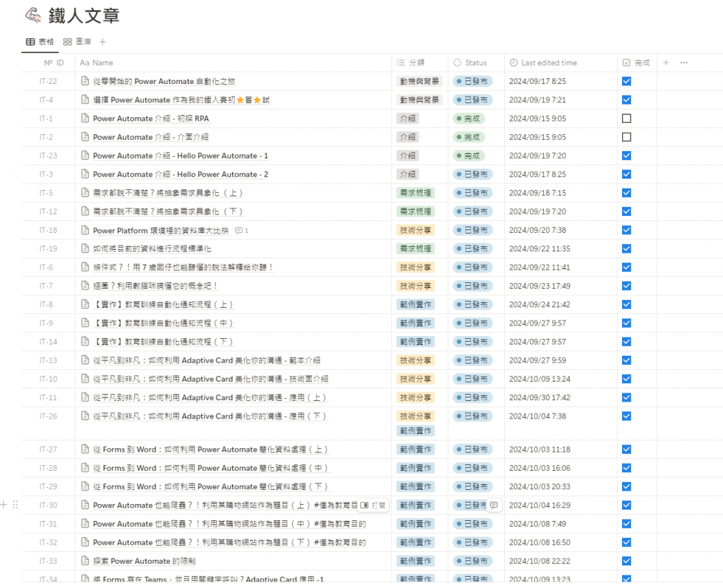This screenshot has width=723, height=588.
Task: Click page icon for IT-13 row
Action: (85, 360)
